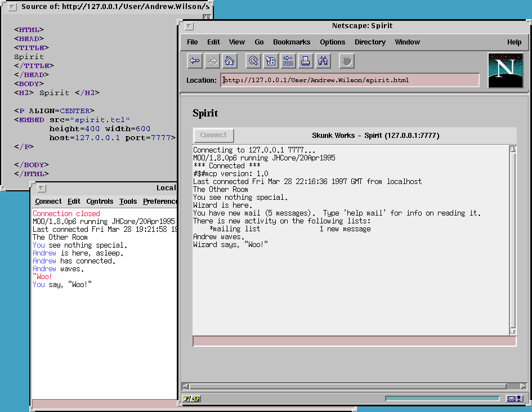The image size is (532, 412).
Task: Click the Find binoculars icon
Action: (323, 61)
